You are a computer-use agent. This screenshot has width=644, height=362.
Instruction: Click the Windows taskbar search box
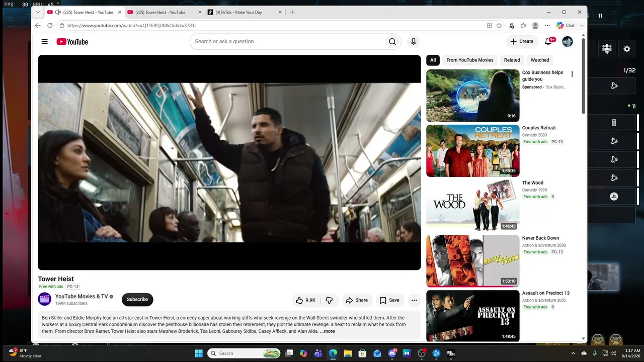click(244, 353)
